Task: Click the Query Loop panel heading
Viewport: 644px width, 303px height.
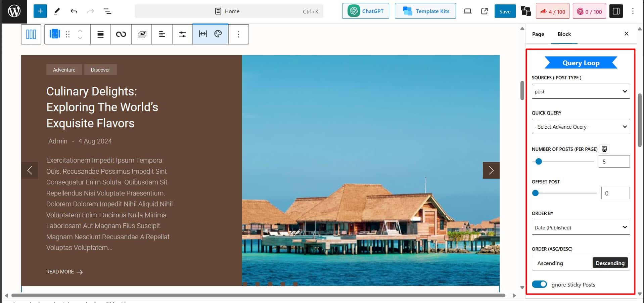Action: pos(581,63)
